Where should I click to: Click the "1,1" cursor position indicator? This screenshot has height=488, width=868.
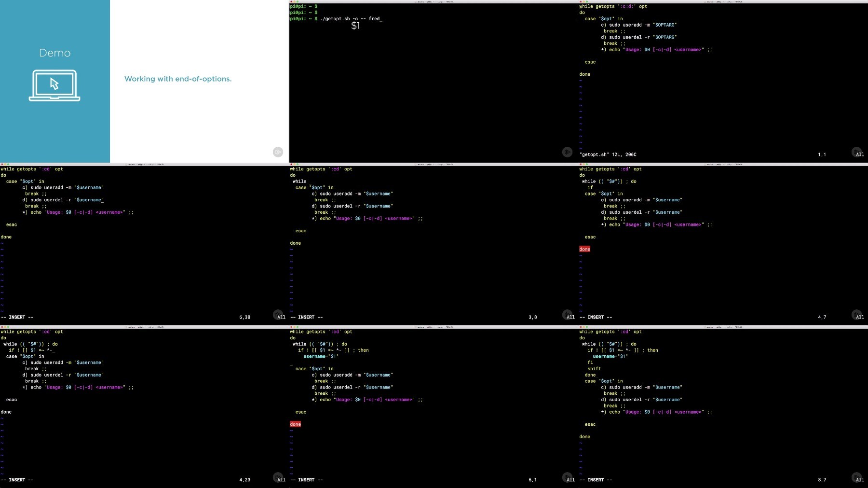pyautogui.click(x=822, y=154)
